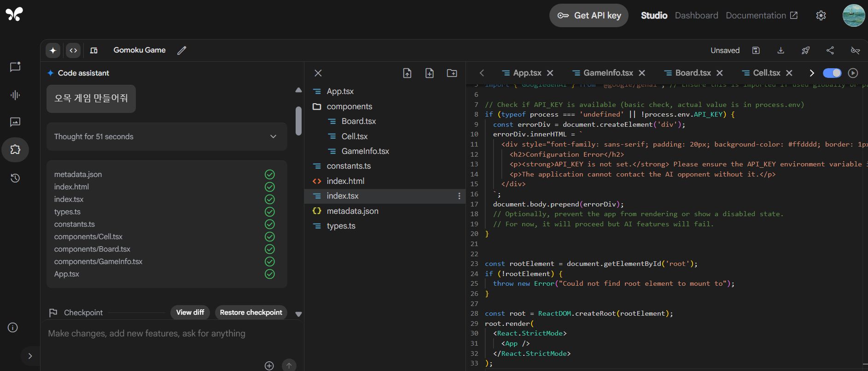Show more tabs with right chevron
Screen dimensions: 868x371
click(812, 73)
